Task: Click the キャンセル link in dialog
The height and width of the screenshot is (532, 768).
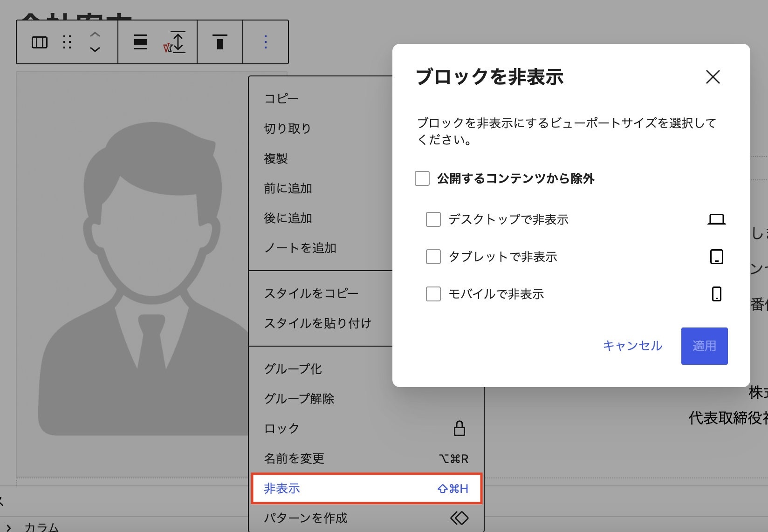Action: coord(632,346)
